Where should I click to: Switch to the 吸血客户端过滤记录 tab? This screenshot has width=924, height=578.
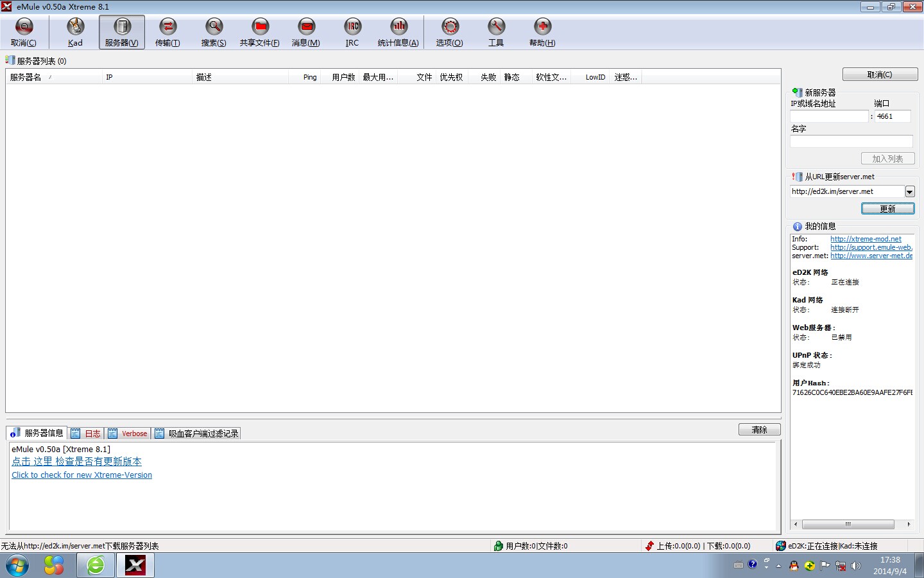(x=196, y=433)
